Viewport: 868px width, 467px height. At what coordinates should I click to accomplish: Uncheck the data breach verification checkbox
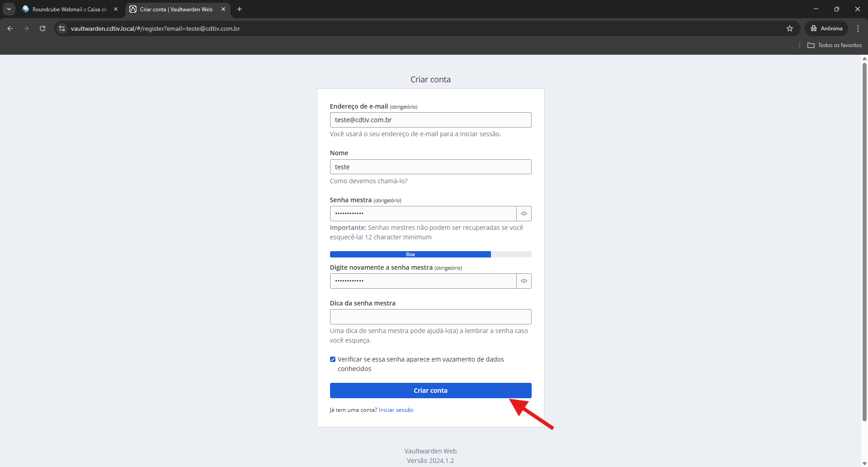333,359
